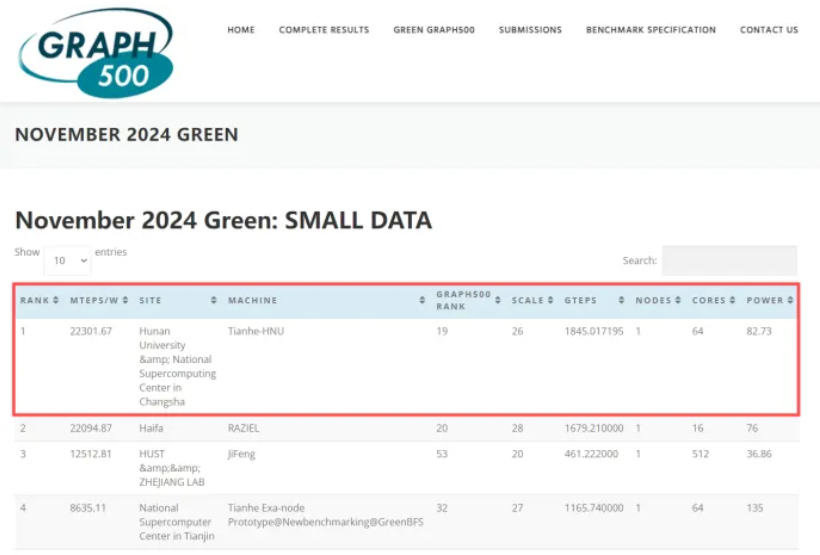Open CONTACT US nav link
Image resolution: width=820 pixels, height=555 pixels.
pos(769,30)
